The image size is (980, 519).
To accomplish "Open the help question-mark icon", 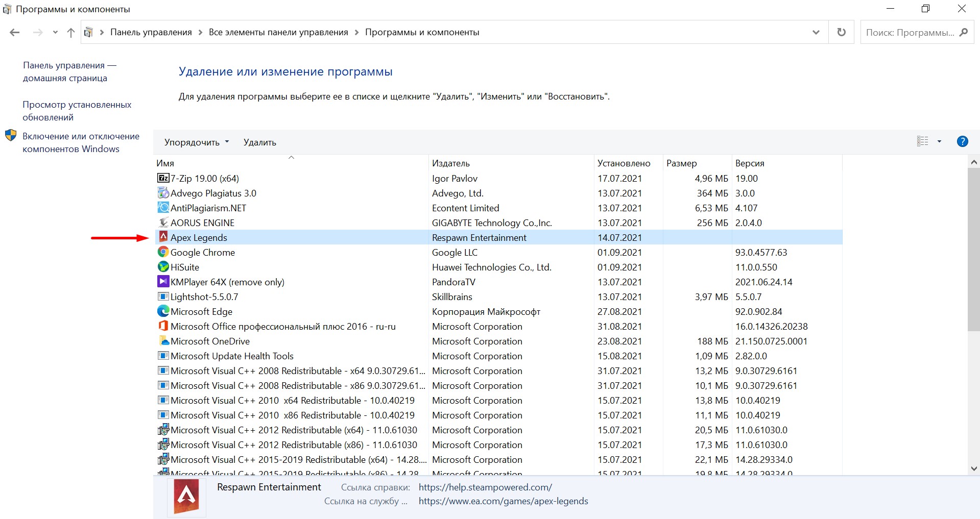I will (962, 141).
